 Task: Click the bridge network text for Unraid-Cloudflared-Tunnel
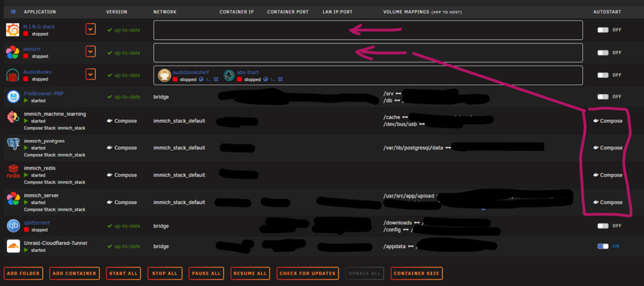(x=161, y=247)
